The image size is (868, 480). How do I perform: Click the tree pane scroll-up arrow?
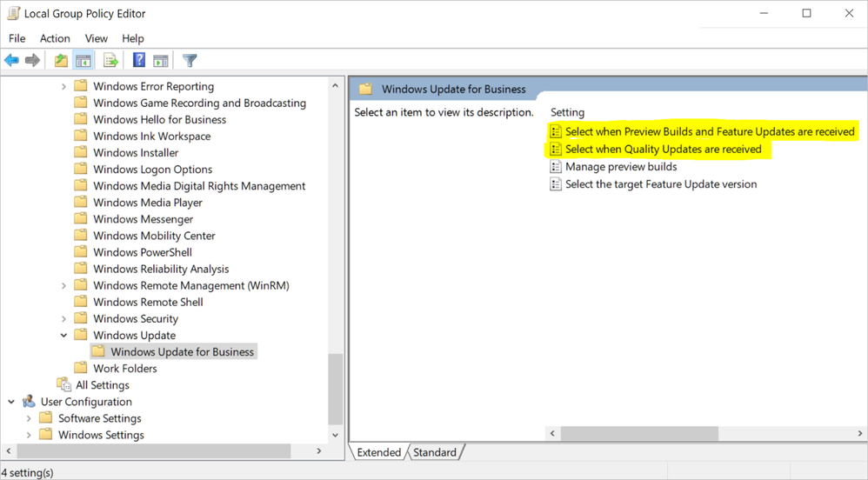pyautogui.click(x=335, y=86)
